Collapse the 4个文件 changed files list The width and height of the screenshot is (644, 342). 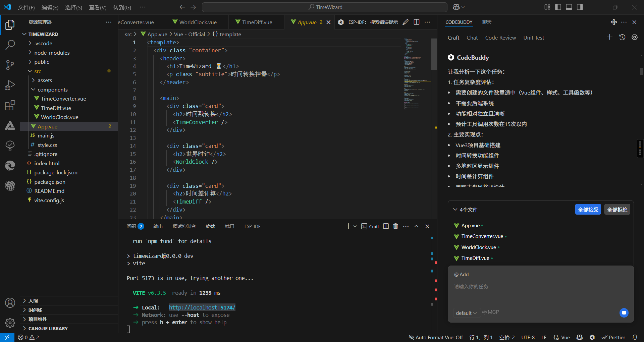pyautogui.click(x=455, y=210)
